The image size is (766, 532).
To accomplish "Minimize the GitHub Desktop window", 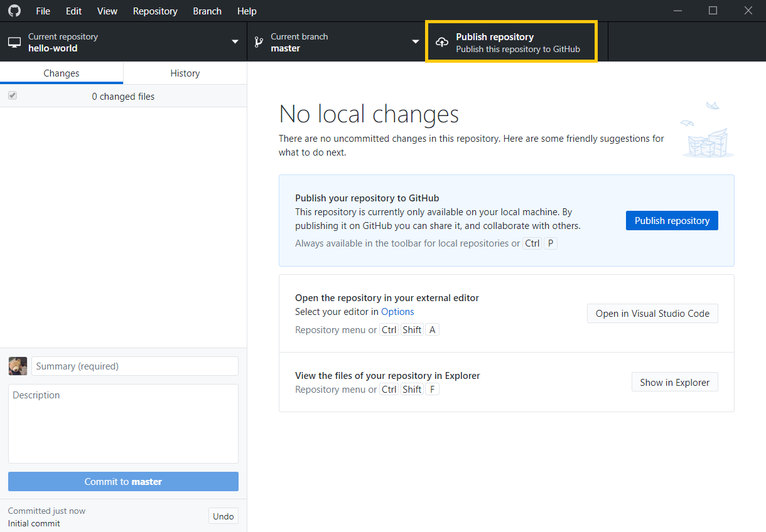I will tap(678, 11).
